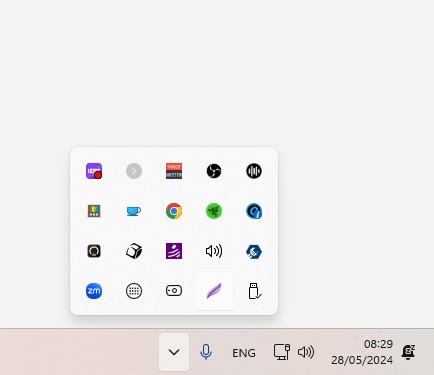This screenshot has width=434, height=375.
Task: Open the do-not-disturb notification bell
Action: [409, 352]
